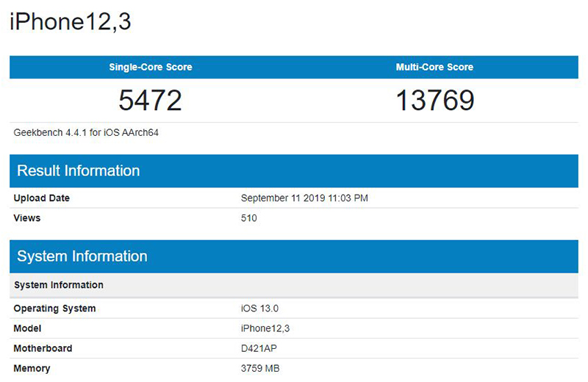Click the multi-core score value 13769
Screen dimensions: 588x382
click(434, 101)
